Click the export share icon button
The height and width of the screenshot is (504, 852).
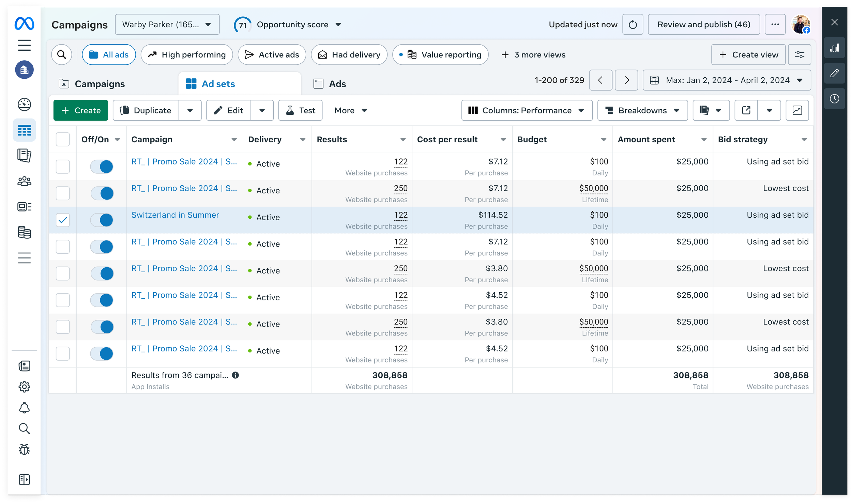[746, 110]
